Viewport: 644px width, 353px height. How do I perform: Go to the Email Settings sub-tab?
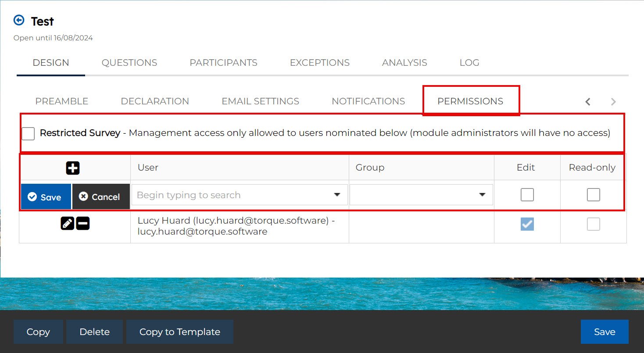(260, 101)
